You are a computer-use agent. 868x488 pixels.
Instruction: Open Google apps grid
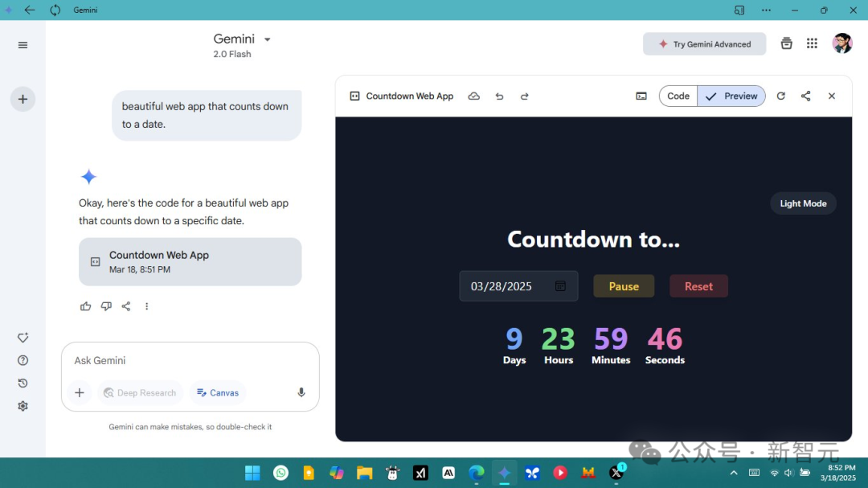tap(812, 43)
